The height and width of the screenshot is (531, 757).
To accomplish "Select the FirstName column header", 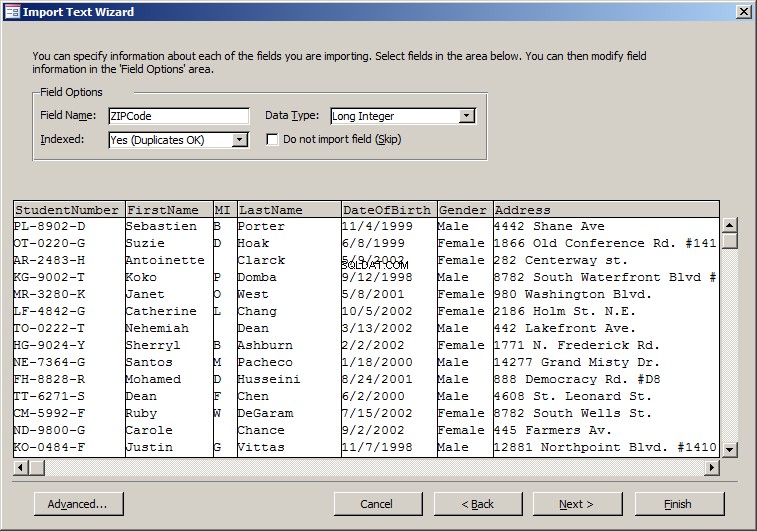I will point(169,210).
